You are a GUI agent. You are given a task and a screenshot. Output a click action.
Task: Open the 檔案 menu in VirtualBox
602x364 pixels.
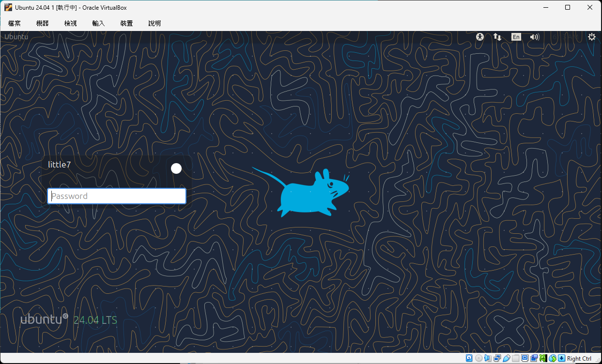click(x=14, y=23)
